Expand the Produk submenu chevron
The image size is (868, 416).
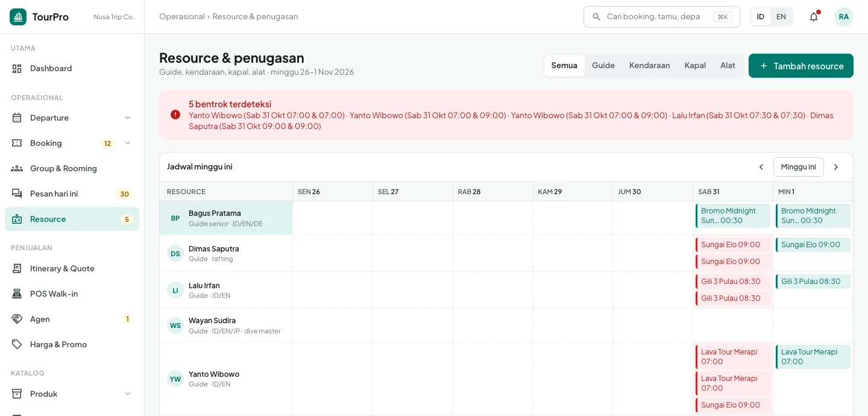pos(128,394)
